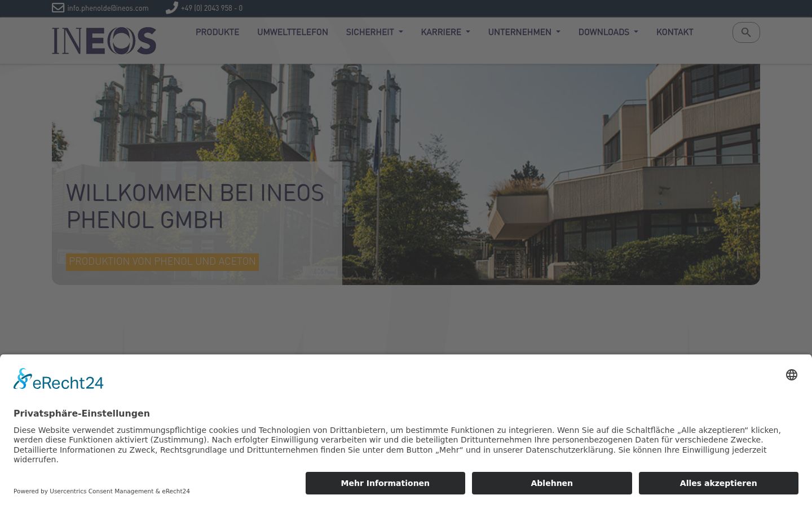The width and height of the screenshot is (812, 508).
Task: Go to the Umwelttelefon page
Action: [293, 32]
